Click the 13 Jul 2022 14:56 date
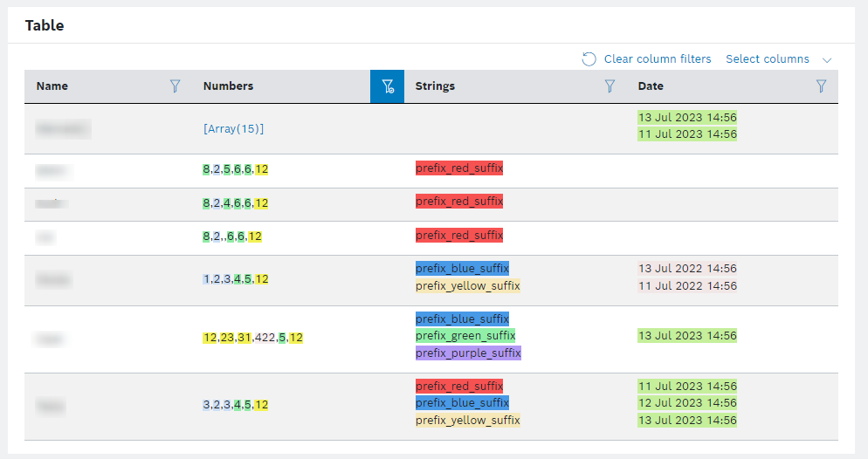The width and height of the screenshot is (868, 459). coord(687,269)
